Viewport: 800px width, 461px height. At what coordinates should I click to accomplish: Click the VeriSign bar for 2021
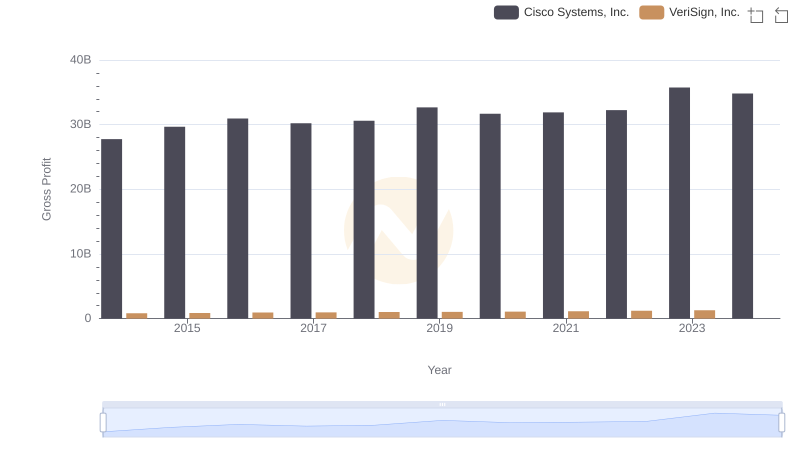pyautogui.click(x=579, y=315)
